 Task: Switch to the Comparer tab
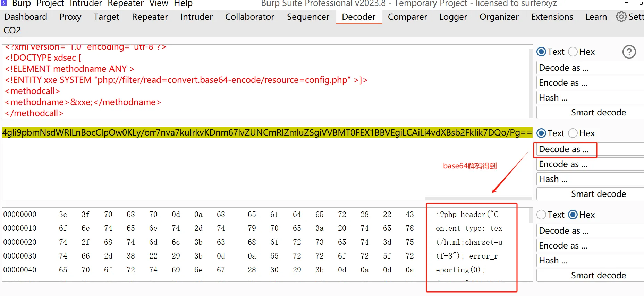(407, 17)
